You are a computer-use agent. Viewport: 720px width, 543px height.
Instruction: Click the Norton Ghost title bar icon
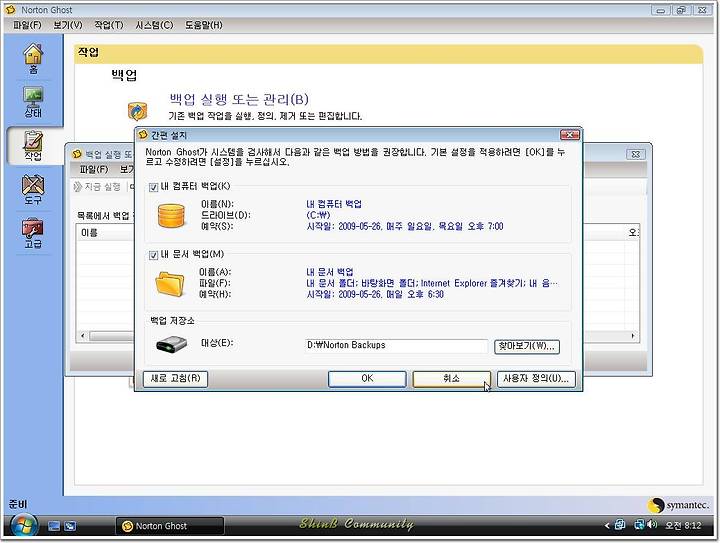click(x=11, y=9)
